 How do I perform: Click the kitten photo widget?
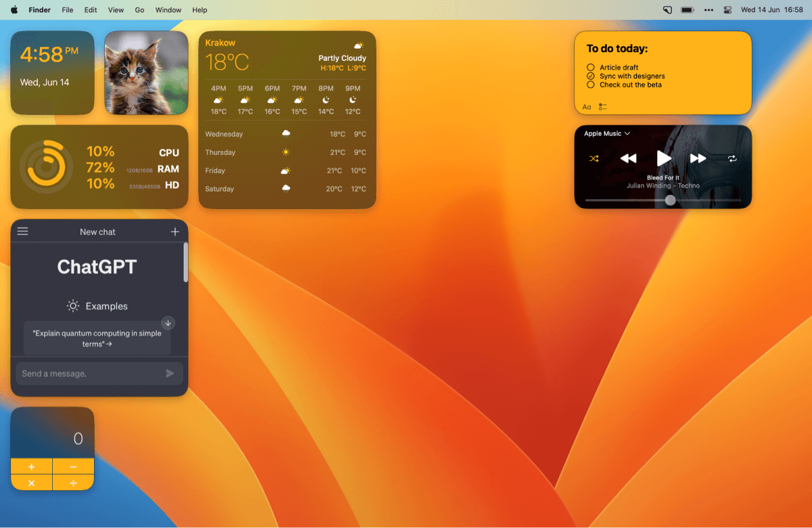point(146,73)
